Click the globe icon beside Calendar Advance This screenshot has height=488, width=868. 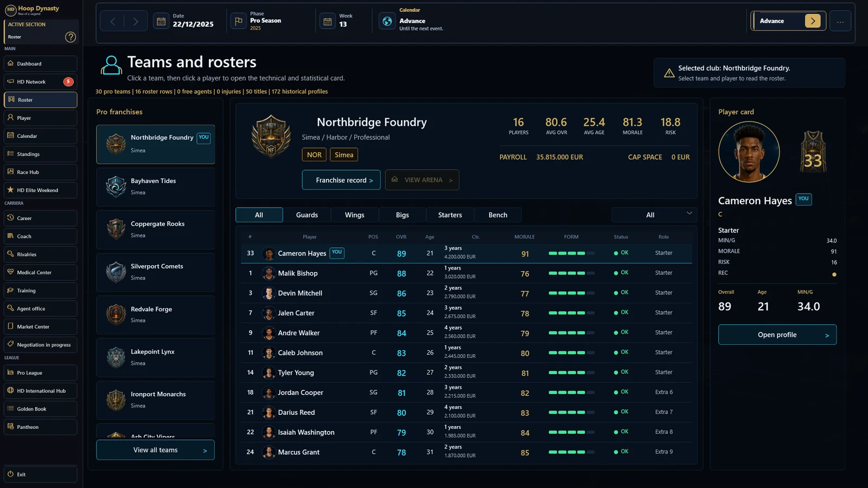[x=387, y=21]
